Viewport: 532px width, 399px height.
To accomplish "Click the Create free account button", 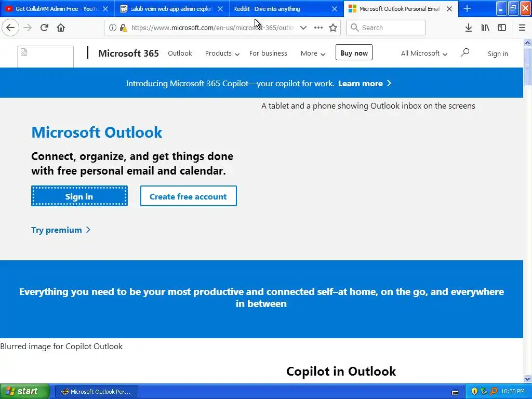I will pyautogui.click(x=188, y=196).
